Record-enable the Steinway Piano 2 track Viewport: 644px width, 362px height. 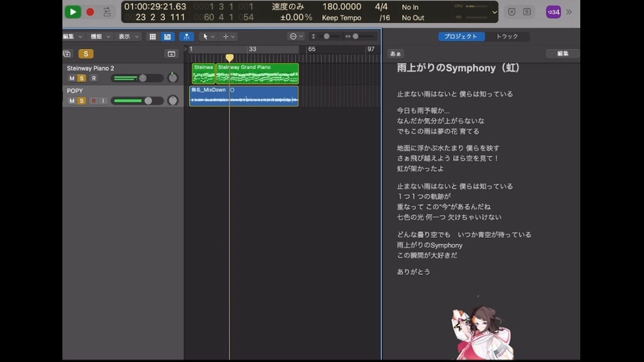[94, 78]
